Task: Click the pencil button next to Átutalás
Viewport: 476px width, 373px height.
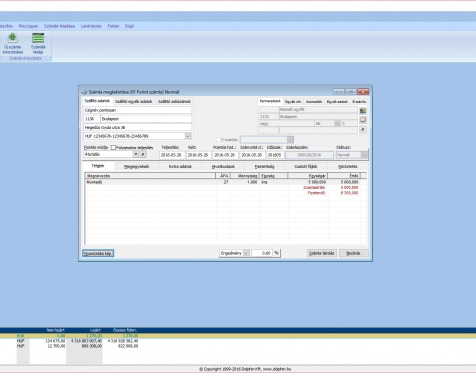Action: pos(143,154)
